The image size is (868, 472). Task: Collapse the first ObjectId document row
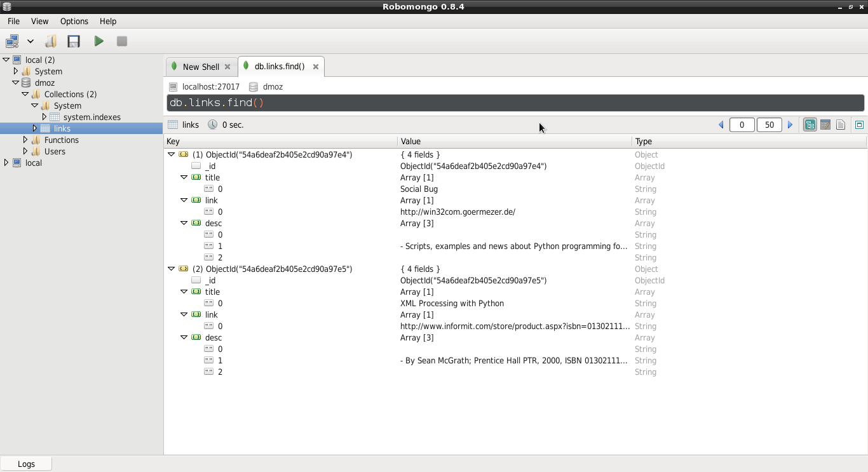pos(171,154)
